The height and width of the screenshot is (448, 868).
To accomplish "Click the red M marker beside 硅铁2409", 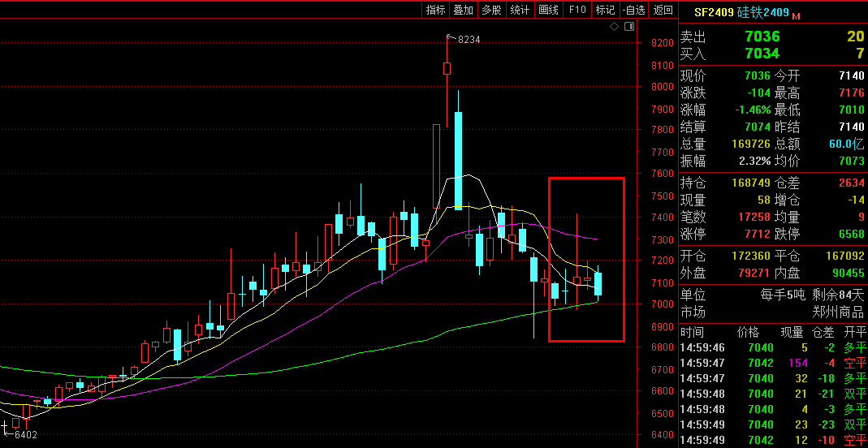I will pos(796,15).
